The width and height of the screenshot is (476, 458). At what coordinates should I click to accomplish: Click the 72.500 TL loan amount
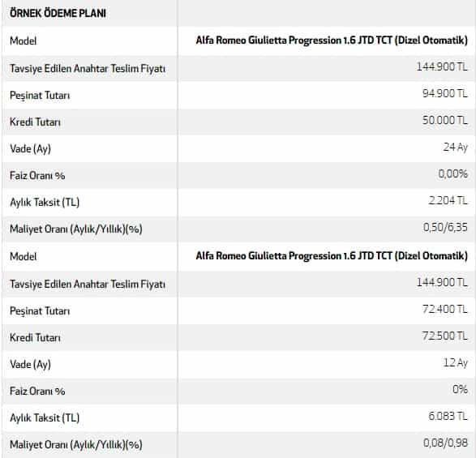coord(444,336)
